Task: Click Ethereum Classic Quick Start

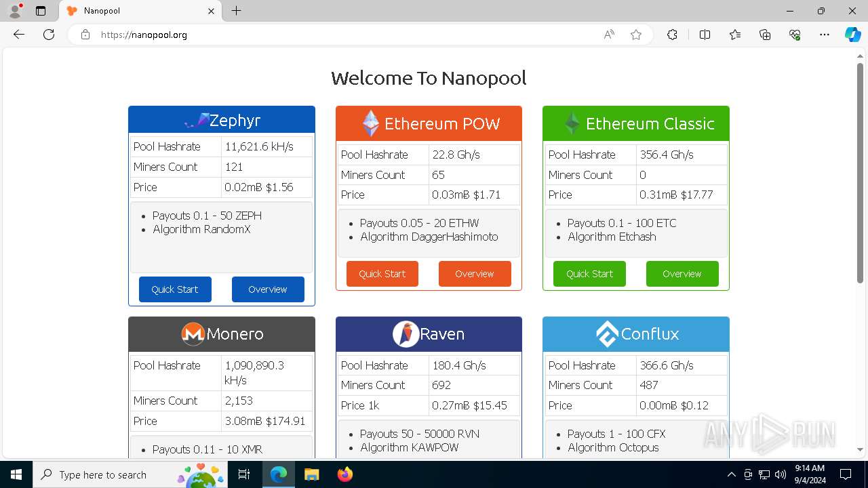Action: coord(589,274)
